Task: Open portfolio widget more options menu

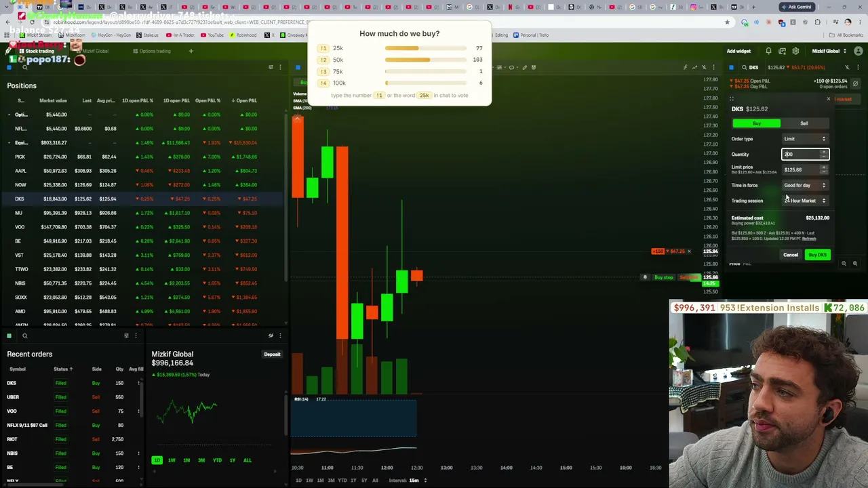Action: (280, 335)
